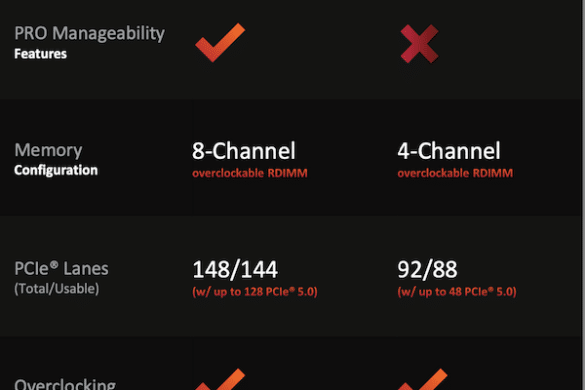Click the Configuration subheading

(x=56, y=170)
